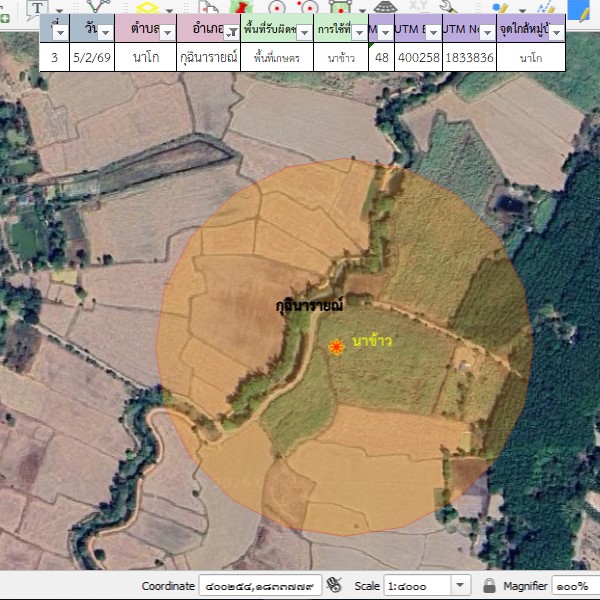Open filter dropdown on วัน column
Image resolution: width=600 pixels, height=600 pixels.
tap(105, 33)
